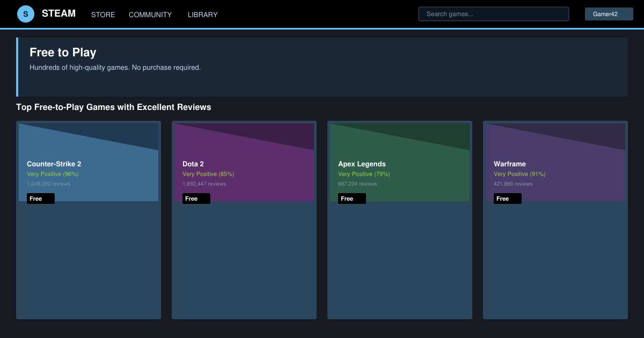Click Top Free-to-Play Games section heading
The width and height of the screenshot is (644, 338).
(114, 107)
